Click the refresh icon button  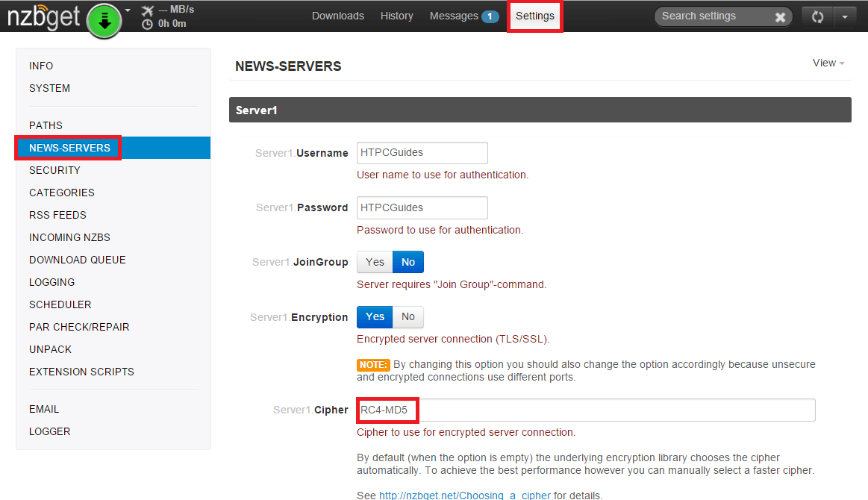pos(817,16)
